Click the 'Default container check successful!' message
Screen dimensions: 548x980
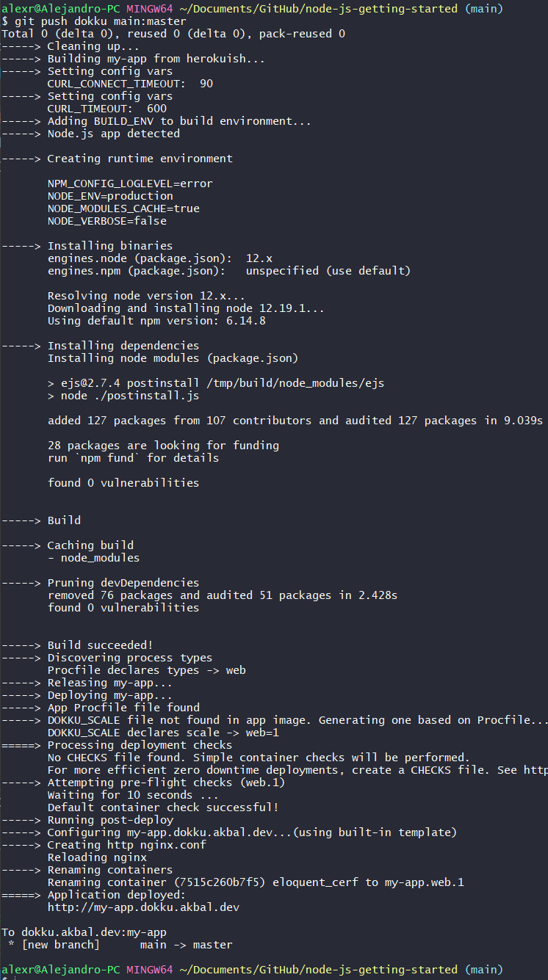163,807
